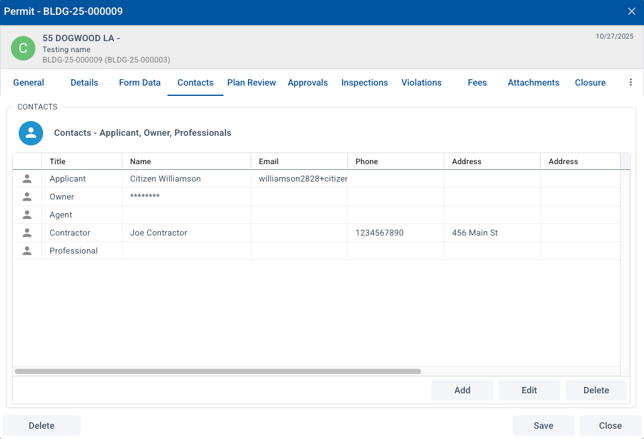Select the Joe Contractor name cell

[159, 233]
